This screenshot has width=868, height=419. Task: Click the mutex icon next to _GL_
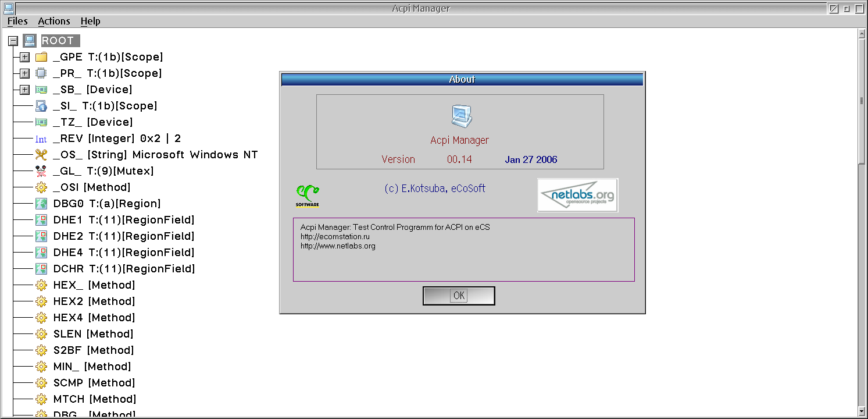[41, 171]
